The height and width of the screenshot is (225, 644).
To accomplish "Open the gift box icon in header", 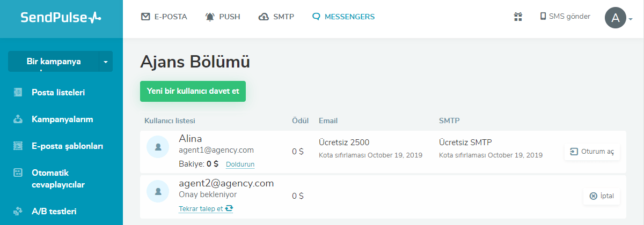I will click(x=518, y=17).
